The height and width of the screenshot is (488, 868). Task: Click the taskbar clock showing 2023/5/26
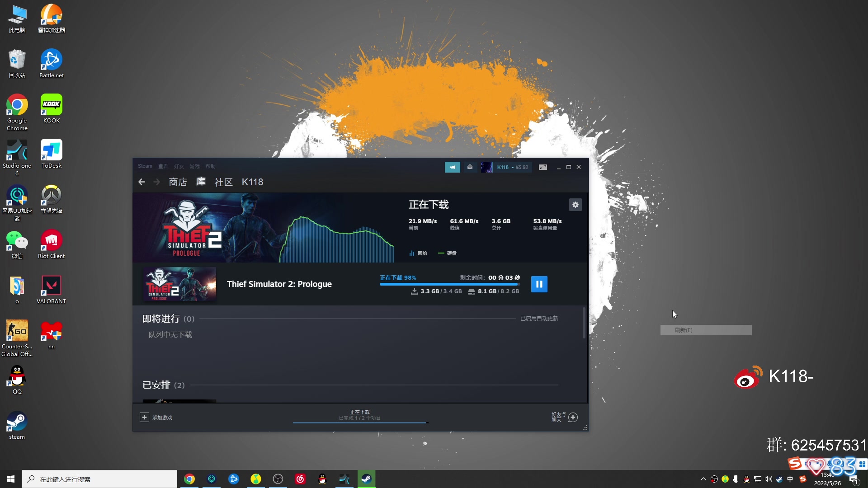click(x=827, y=479)
